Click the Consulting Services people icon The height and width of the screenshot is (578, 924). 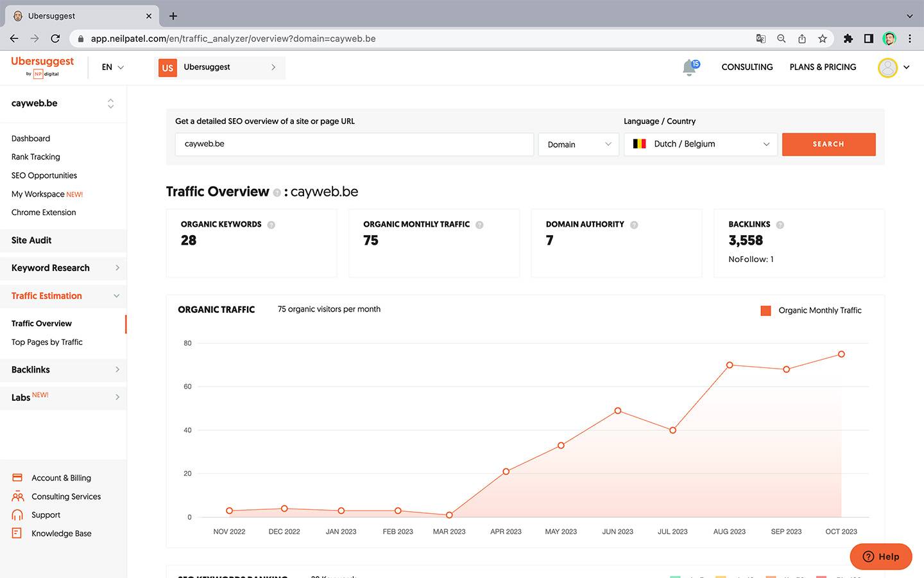pyautogui.click(x=17, y=496)
